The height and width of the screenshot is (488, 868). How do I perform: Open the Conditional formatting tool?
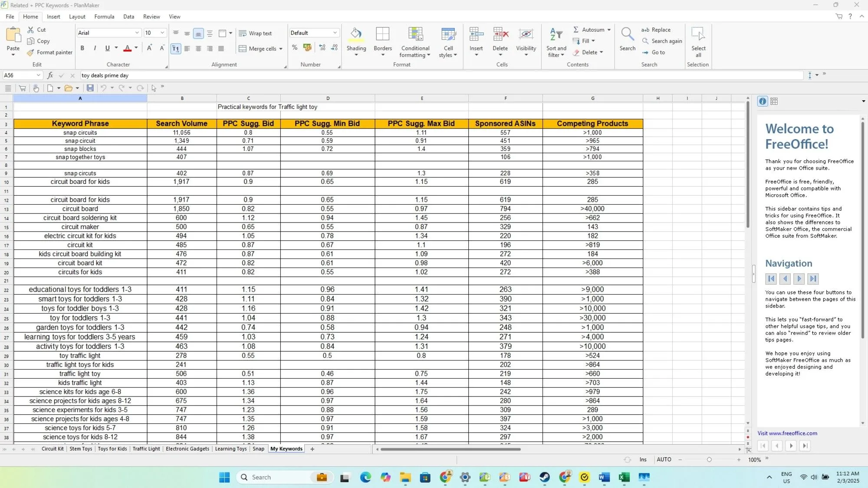415,42
